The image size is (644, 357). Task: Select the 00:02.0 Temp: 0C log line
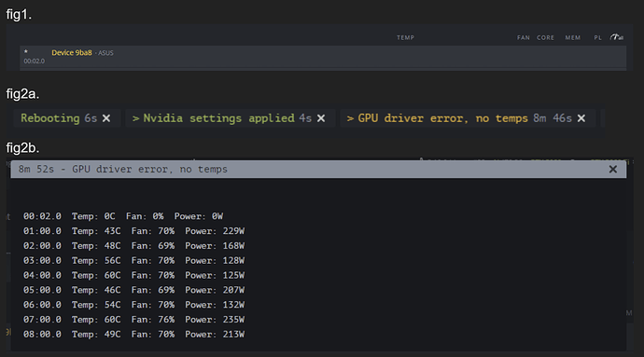123,216
